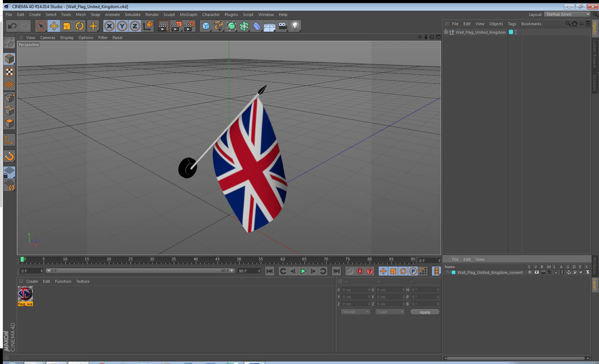Select the flag_wa material thumbnail
This screenshot has height=364, width=599.
click(25, 294)
